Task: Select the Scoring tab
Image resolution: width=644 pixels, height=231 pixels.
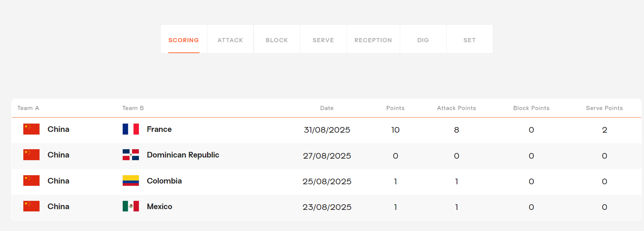Action: tap(183, 40)
